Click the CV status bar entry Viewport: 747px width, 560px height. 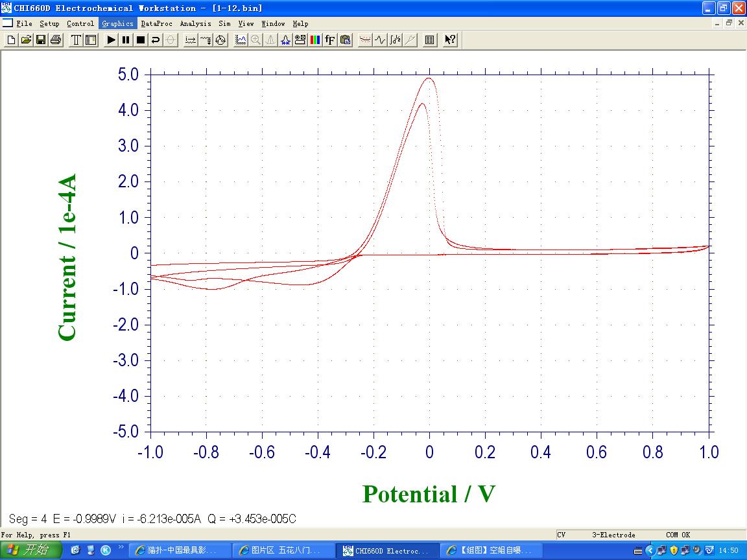561,535
